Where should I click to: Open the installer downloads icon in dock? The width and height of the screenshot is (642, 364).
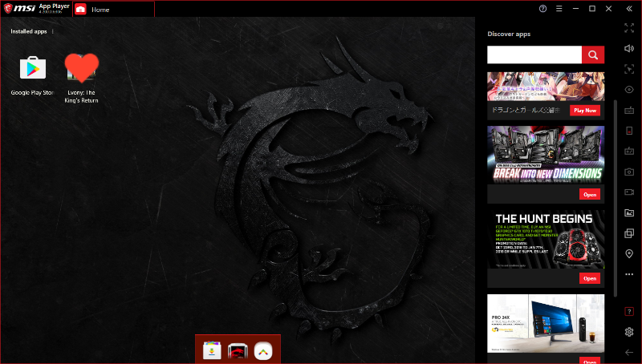click(212, 350)
